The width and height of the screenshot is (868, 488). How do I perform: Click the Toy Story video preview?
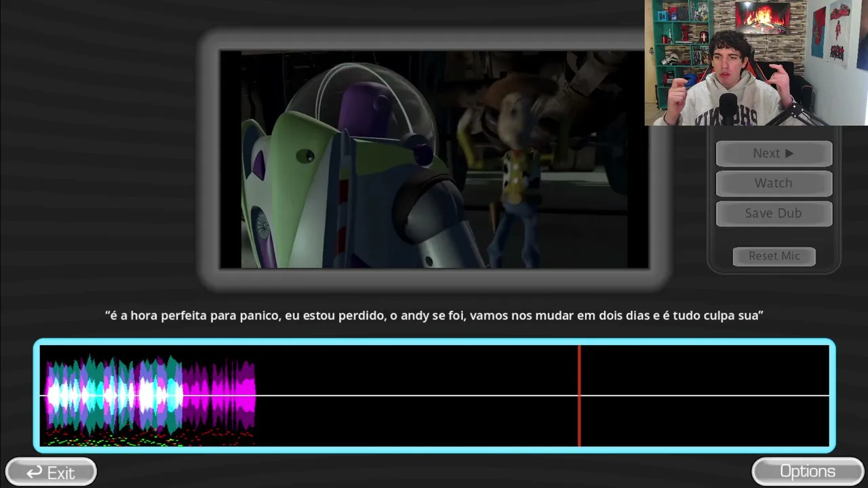[x=434, y=159]
